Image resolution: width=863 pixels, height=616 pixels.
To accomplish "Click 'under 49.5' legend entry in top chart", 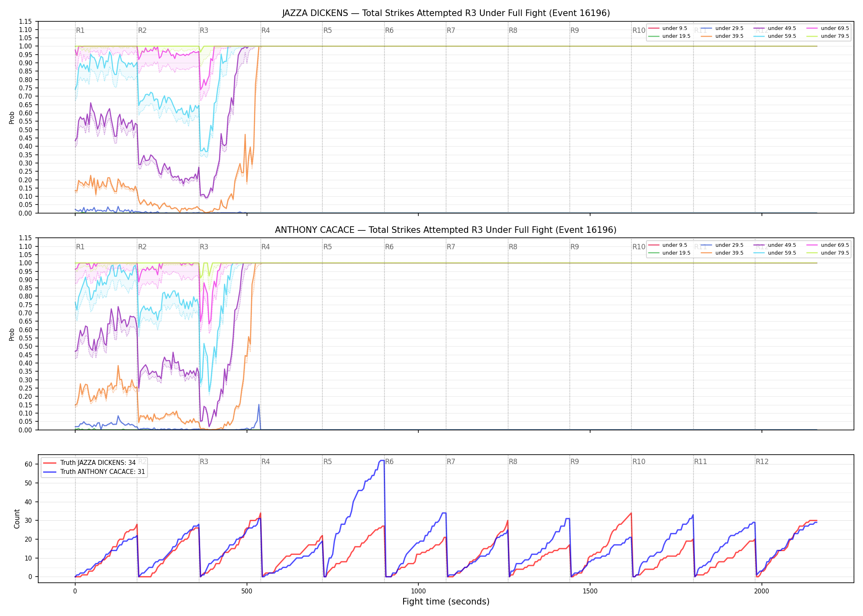I will tap(775, 28).
